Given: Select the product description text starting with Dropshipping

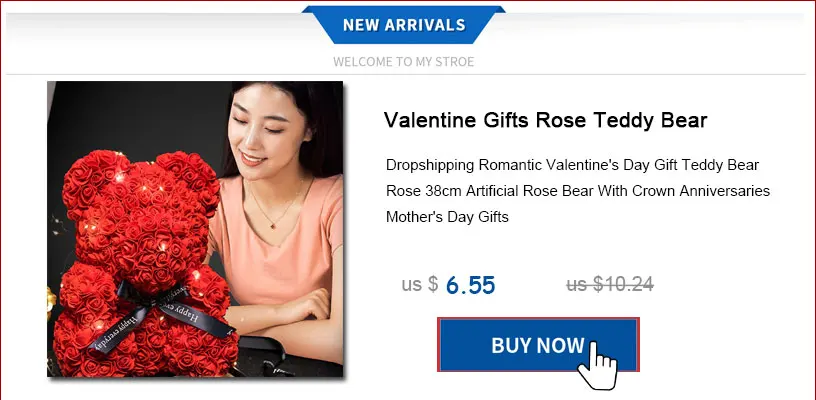Looking at the screenshot, I should 578,191.
